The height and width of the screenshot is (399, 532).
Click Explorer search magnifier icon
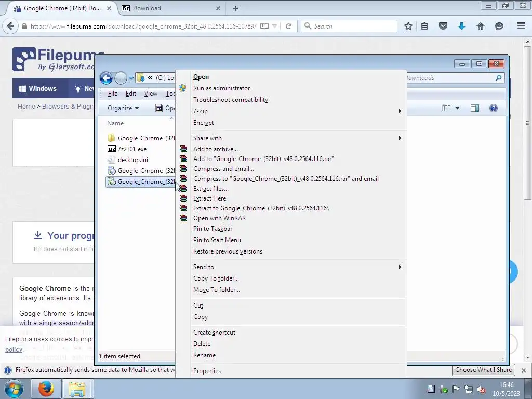coord(498,78)
